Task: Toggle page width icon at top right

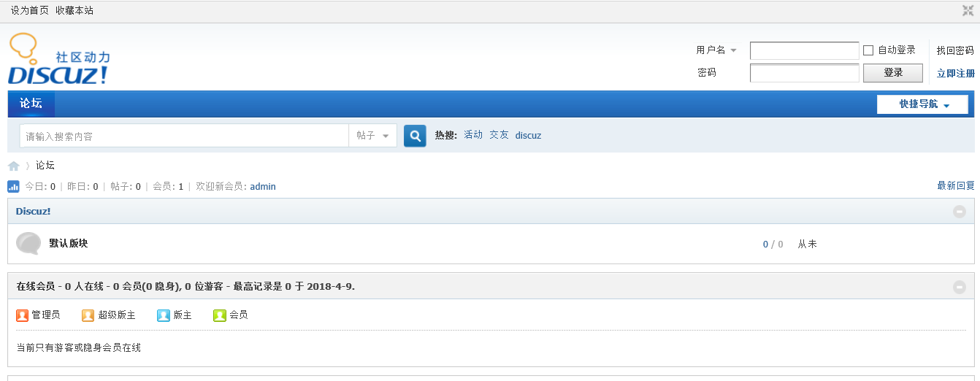Action: [x=968, y=10]
